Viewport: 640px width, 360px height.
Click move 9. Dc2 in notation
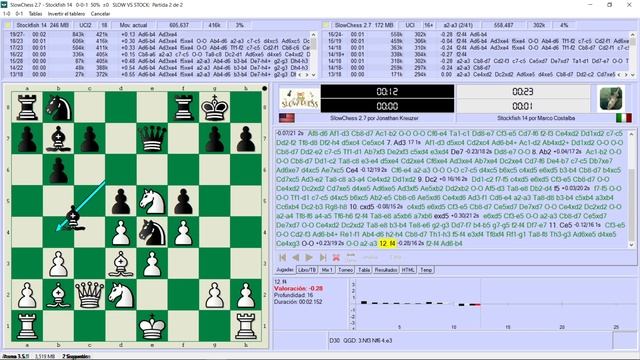428,179
